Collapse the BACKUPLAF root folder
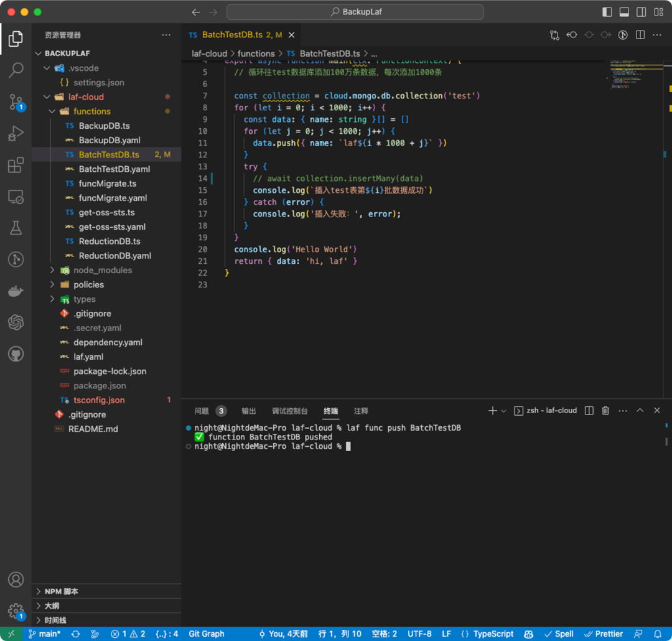 (39, 54)
